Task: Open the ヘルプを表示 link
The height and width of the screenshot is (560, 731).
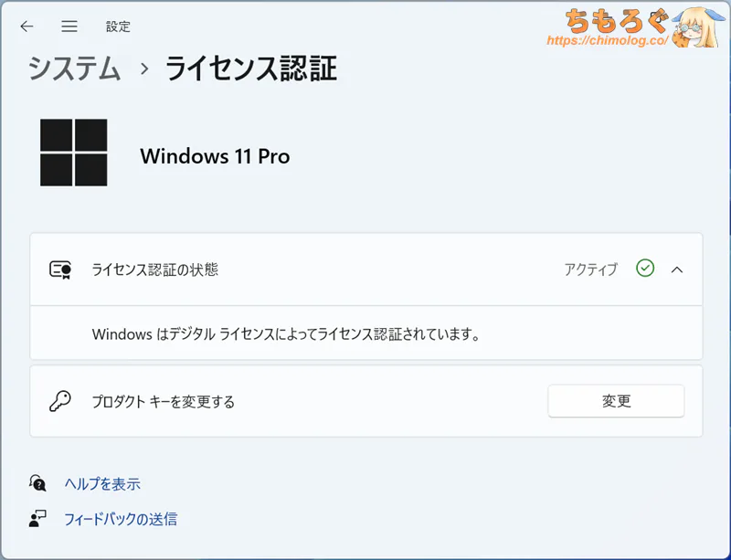Action: coord(102,484)
